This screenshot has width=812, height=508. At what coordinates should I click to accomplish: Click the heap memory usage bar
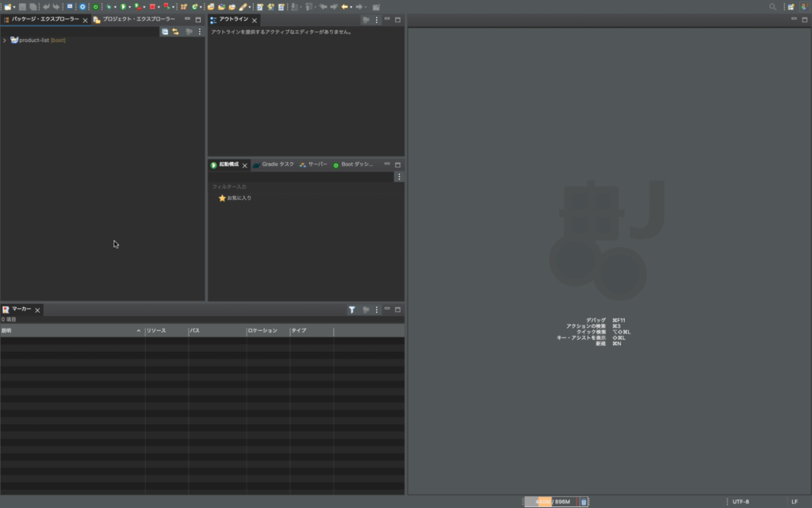tap(552, 502)
